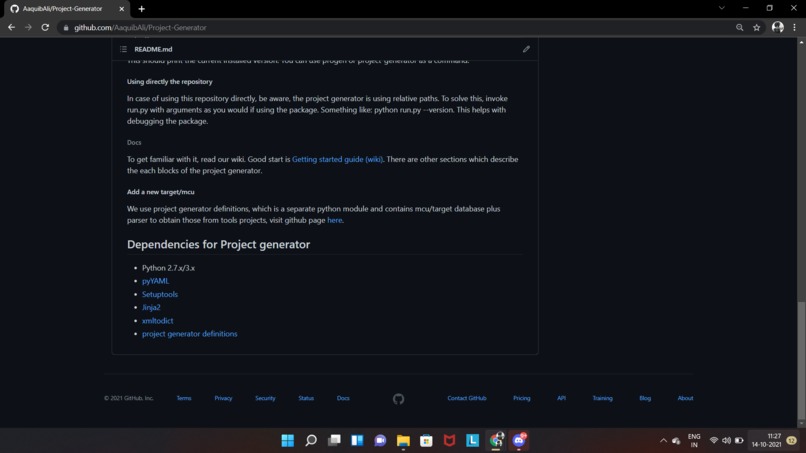Click the 'Using directly the repository' heading
The height and width of the screenshot is (453, 806).
tap(170, 82)
